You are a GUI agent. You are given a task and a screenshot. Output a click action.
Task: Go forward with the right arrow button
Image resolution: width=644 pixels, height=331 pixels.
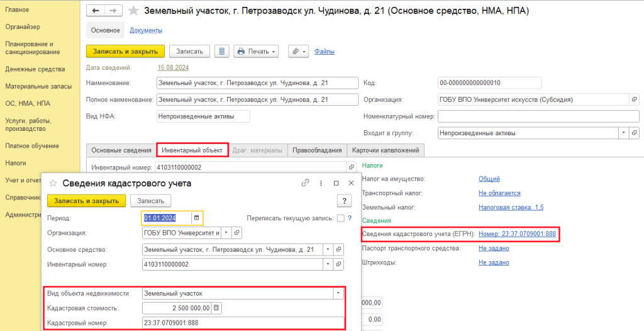(x=114, y=11)
